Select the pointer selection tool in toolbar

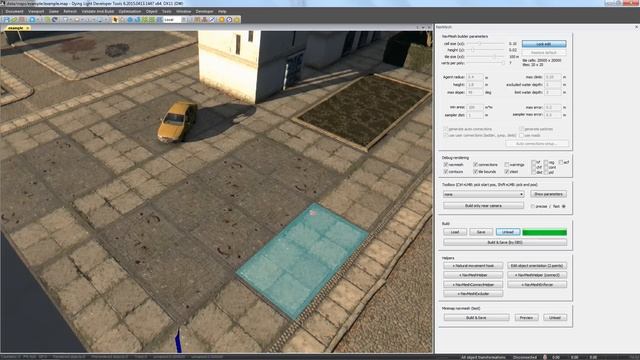coord(116,20)
